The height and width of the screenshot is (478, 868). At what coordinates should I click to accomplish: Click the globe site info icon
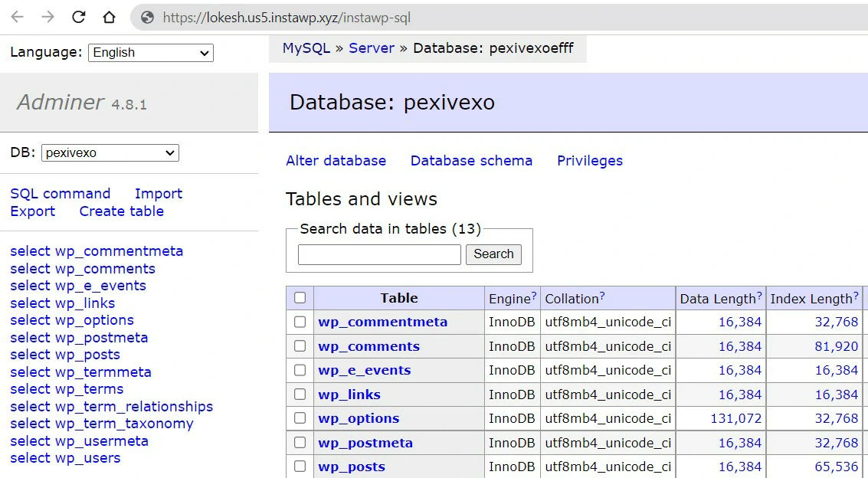pos(147,18)
